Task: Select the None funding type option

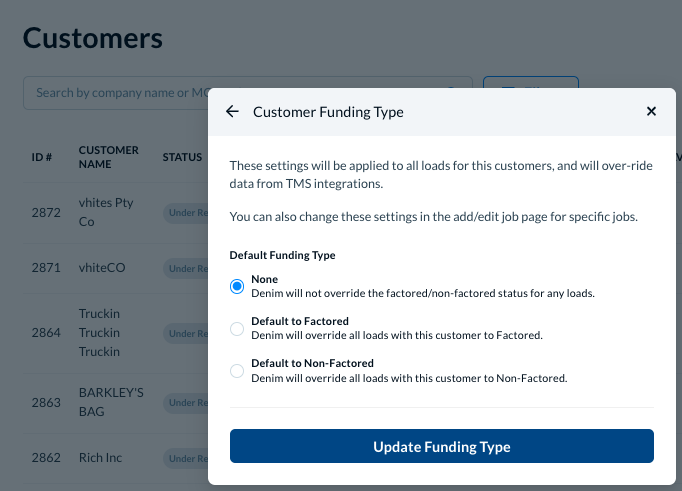Action: [237, 286]
